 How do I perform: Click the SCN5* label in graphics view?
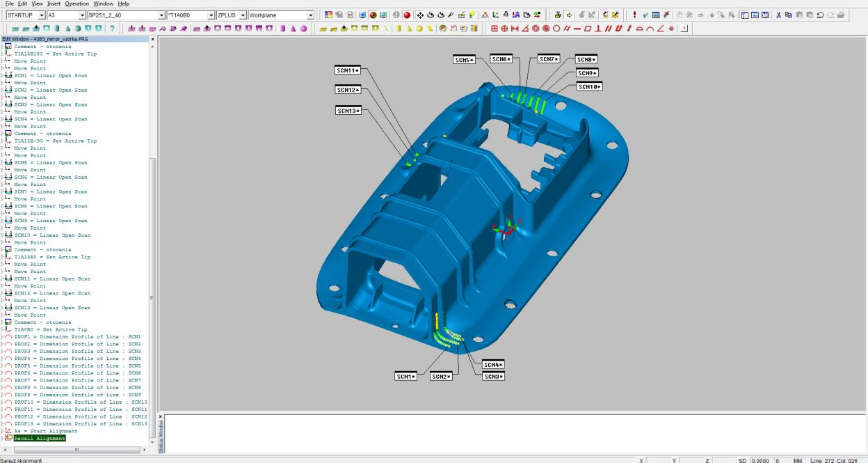[464, 60]
